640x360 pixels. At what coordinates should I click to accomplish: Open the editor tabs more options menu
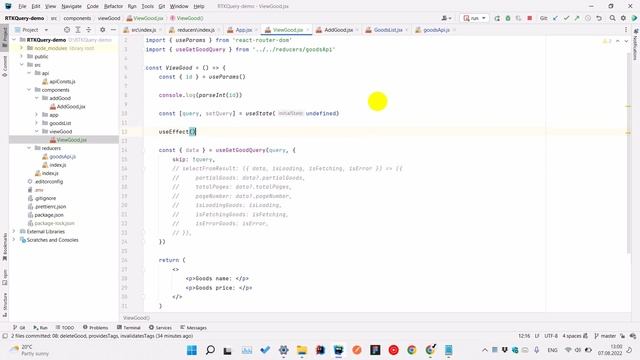[x=626, y=30]
